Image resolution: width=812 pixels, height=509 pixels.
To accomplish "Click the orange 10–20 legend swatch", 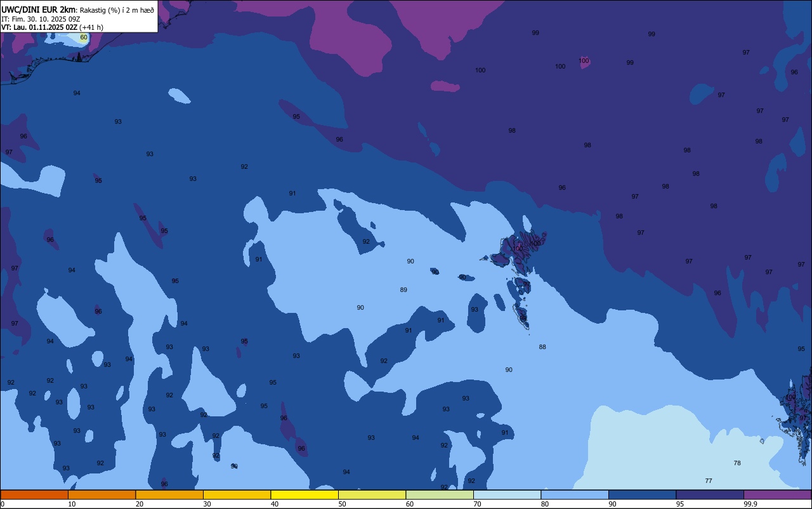I will point(101,494).
